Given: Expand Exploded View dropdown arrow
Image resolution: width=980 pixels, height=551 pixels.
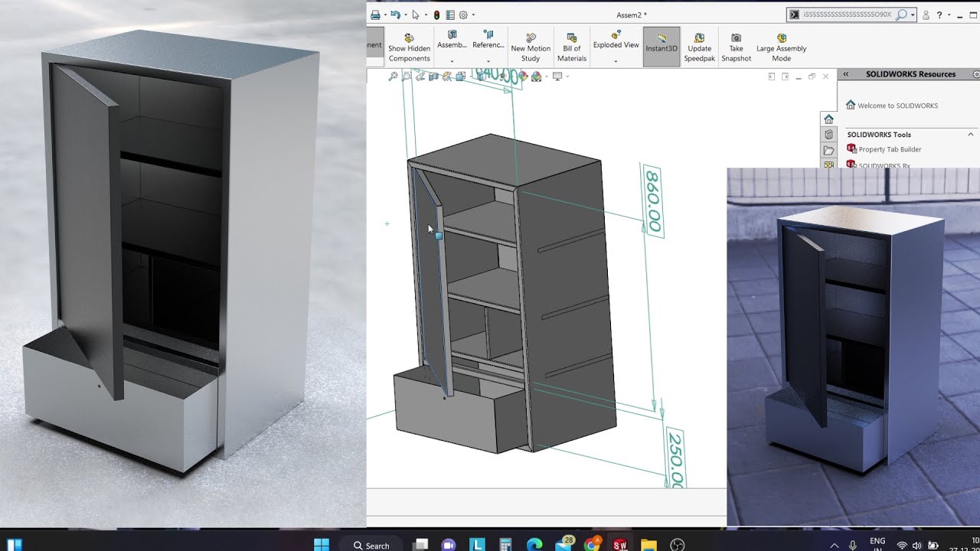Looking at the screenshot, I should click(616, 61).
